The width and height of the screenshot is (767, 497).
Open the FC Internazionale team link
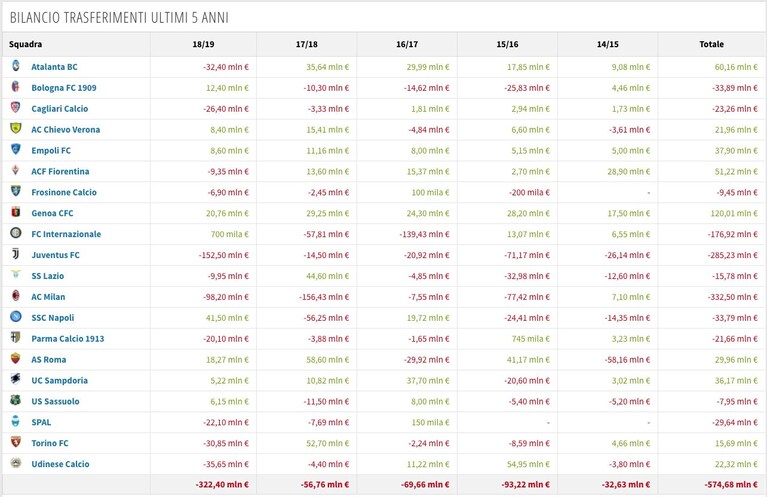66,234
